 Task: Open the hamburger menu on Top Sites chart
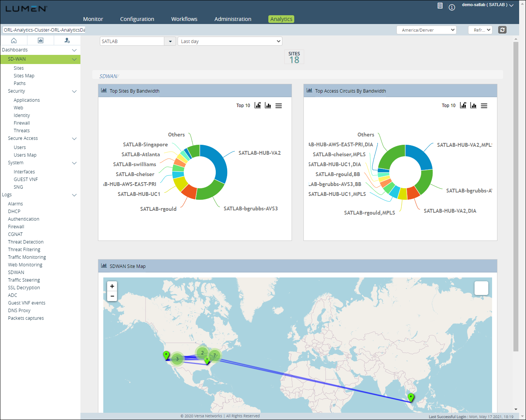tap(279, 106)
